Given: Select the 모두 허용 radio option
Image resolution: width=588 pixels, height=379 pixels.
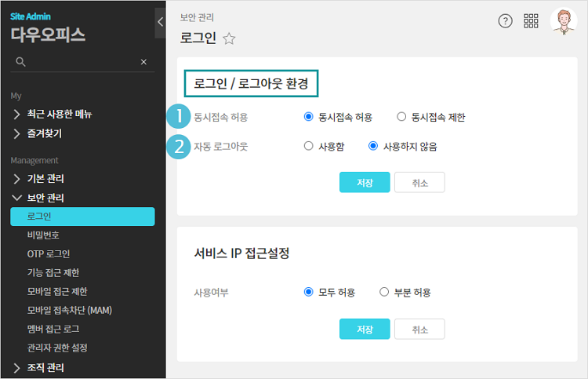Looking at the screenshot, I should coord(309,292).
